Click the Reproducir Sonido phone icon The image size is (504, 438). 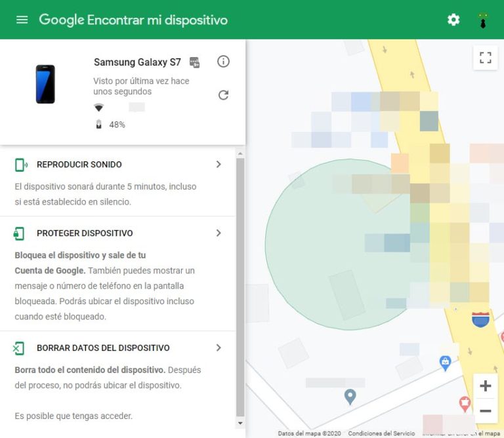[21, 165]
